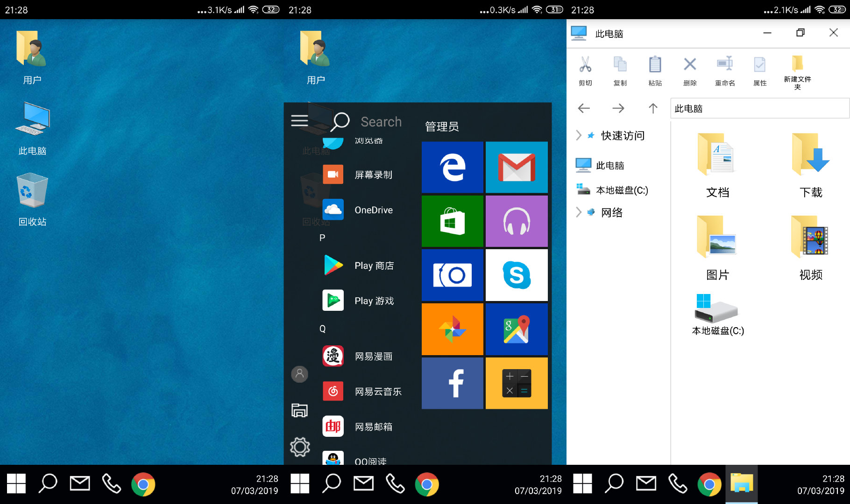Open the Google Maps tile
The width and height of the screenshot is (850, 504).
tap(516, 329)
